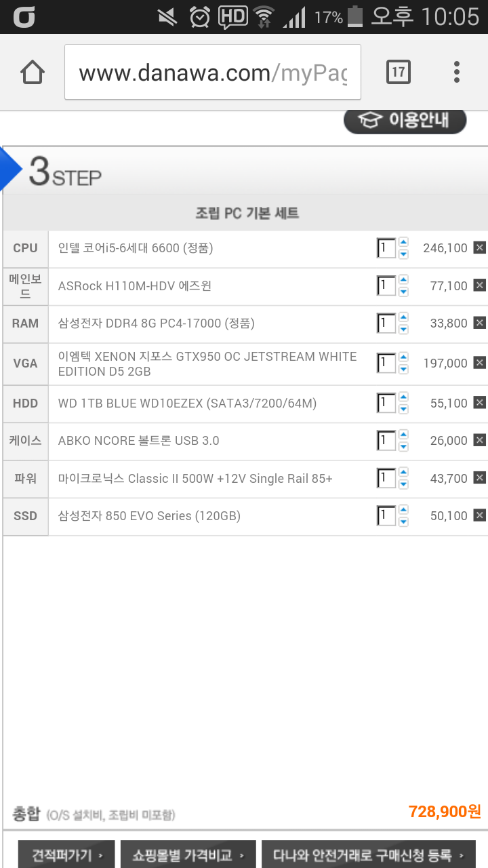The image size is (488, 868).
Task: Delete the Samsung 850 EVO SSD row
Action: tap(480, 516)
